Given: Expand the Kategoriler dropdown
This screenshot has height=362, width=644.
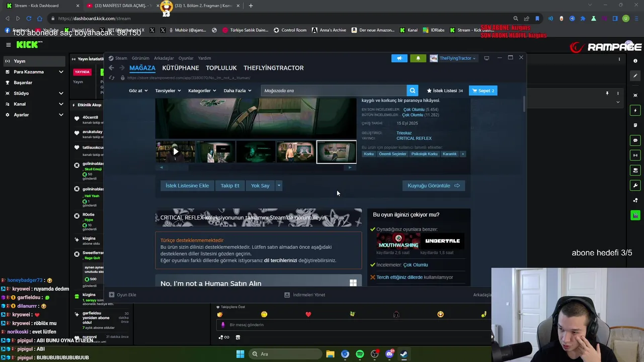Looking at the screenshot, I should click(x=202, y=90).
